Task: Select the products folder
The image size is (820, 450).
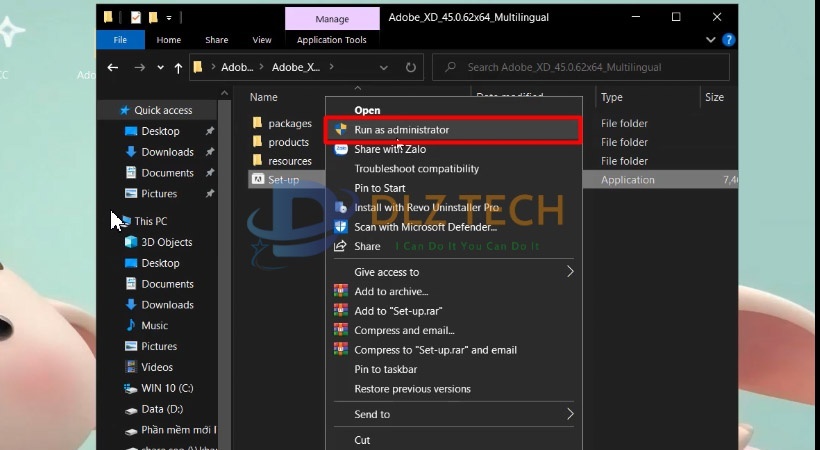Action: coord(288,142)
